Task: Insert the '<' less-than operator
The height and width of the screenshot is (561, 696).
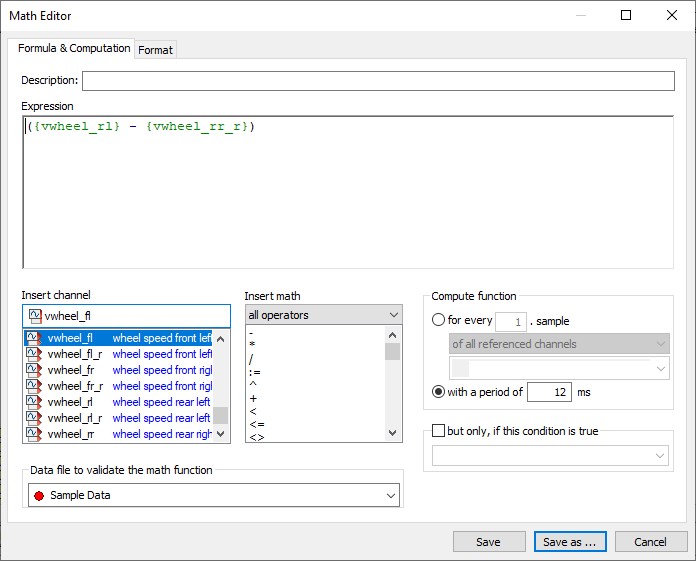Action: (x=253, y=411)
